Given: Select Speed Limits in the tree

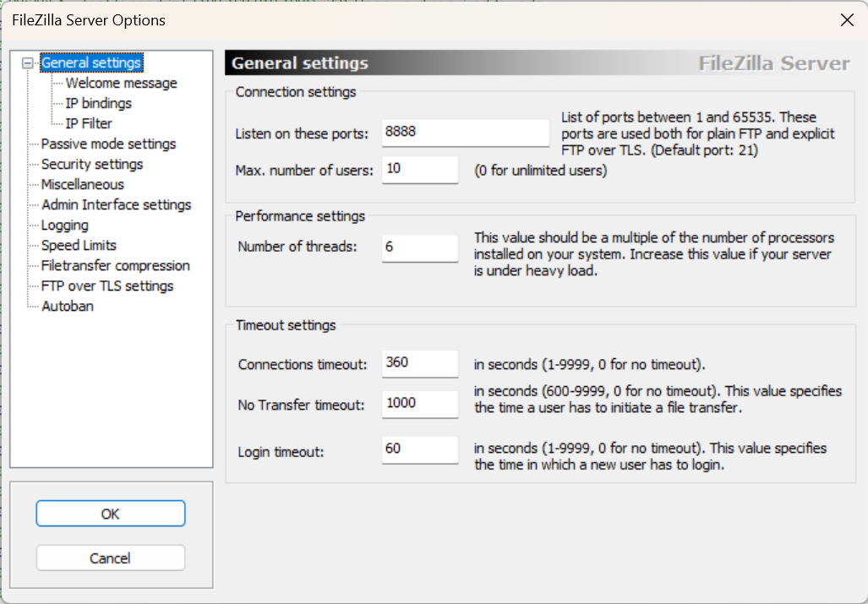Looking at the screenshot, I should click(x=79, y=246).
